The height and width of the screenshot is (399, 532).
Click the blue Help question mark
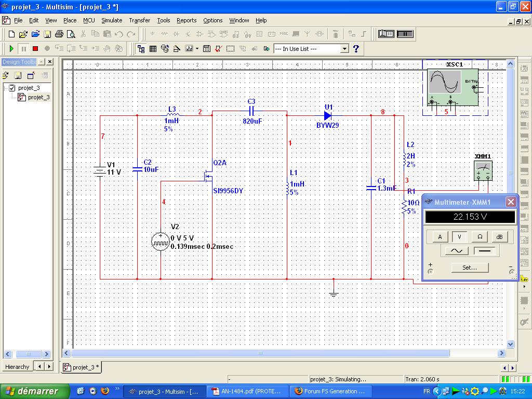[x=356, y=48]
